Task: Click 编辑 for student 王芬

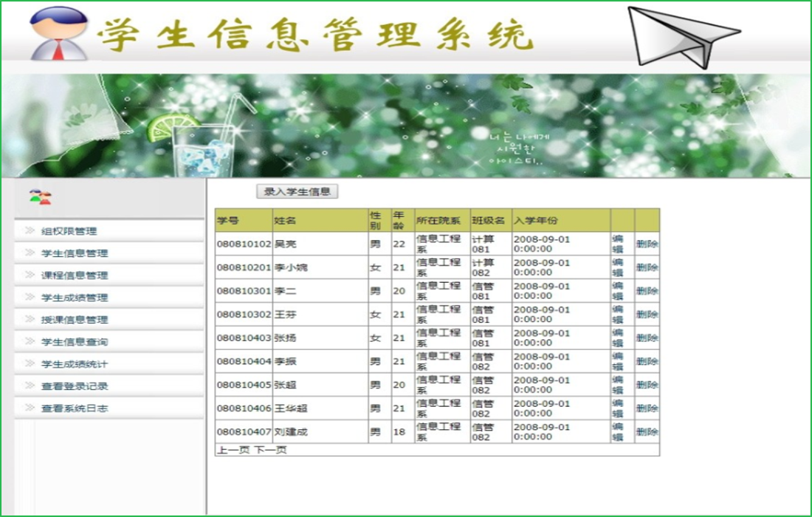Action: coord(618,315)
